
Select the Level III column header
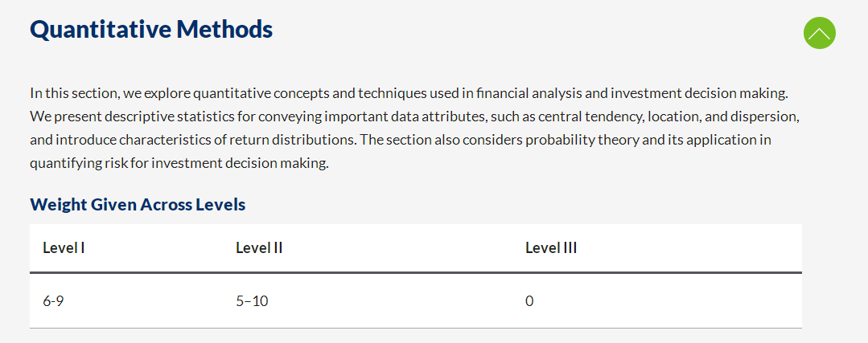tap(551, 248)
